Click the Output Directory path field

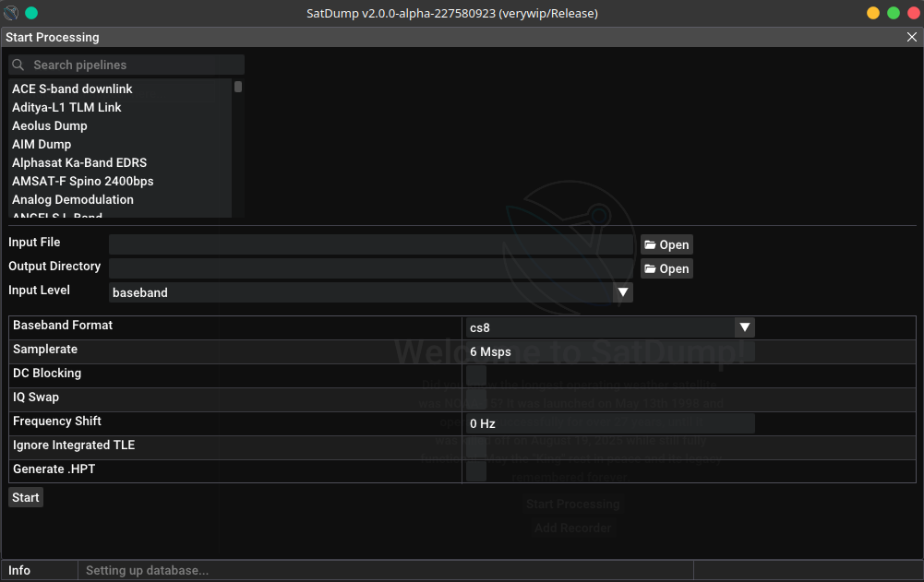[371, 268]
